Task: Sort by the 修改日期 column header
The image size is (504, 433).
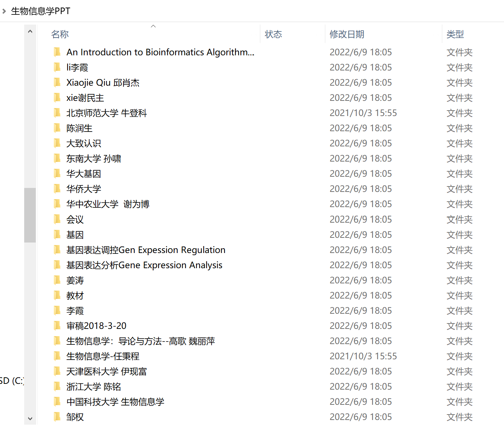Action: (347, 34)
